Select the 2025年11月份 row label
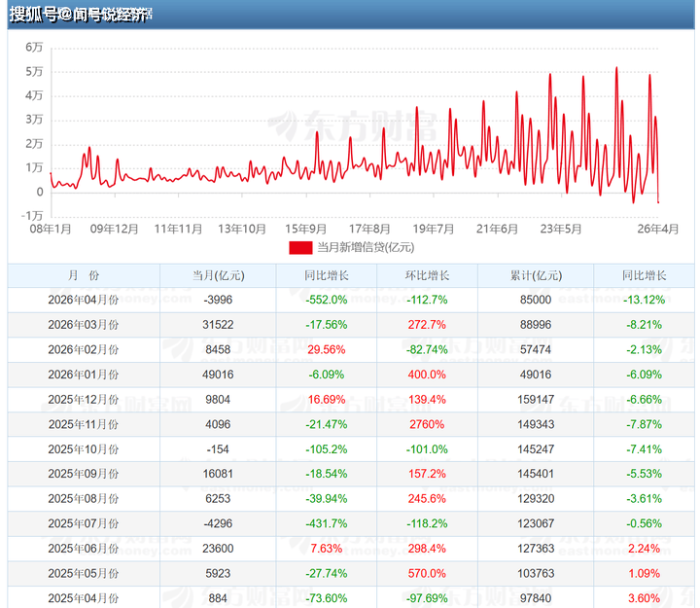This screenshot has width=700, height=608. (84, 424)
